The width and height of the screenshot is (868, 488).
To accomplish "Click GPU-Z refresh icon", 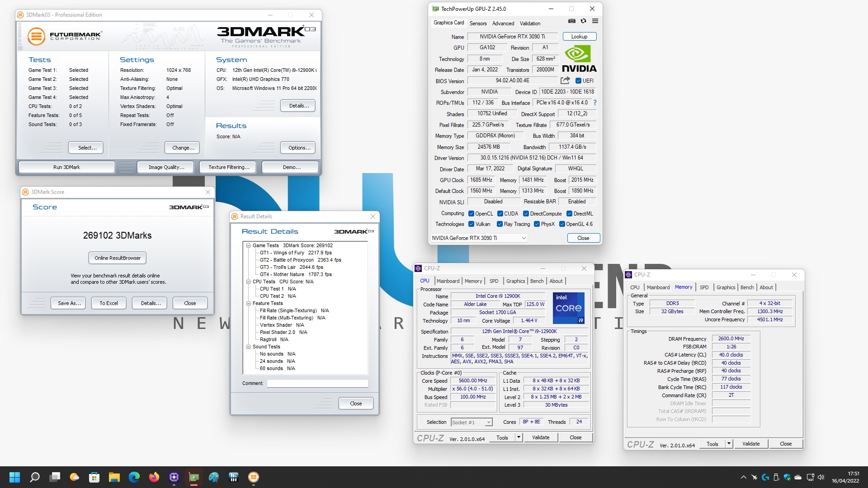I will (x=584, y=21).
